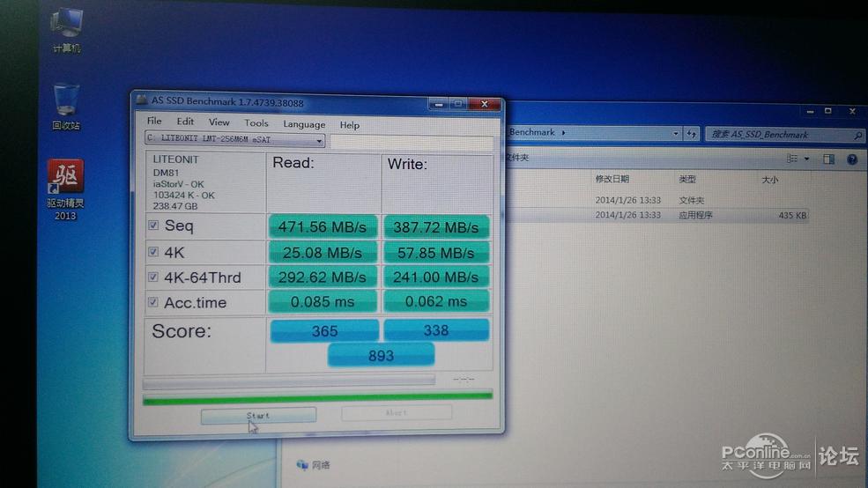Open the Help menu

coord(349,125)
